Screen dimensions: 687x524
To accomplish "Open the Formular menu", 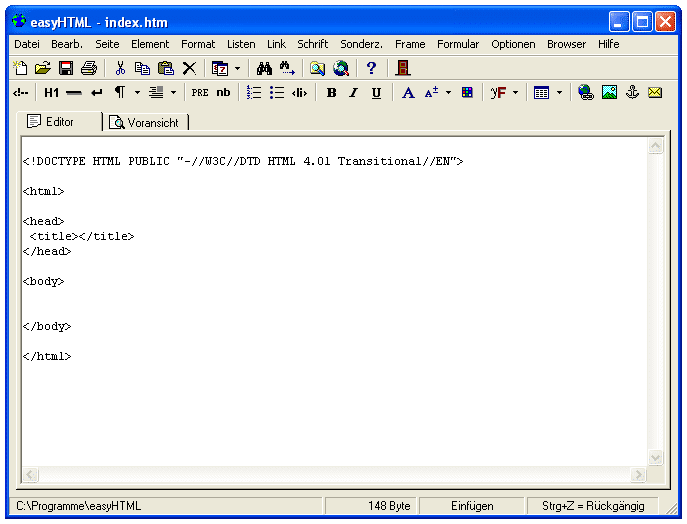I will (x=458, y=44).
